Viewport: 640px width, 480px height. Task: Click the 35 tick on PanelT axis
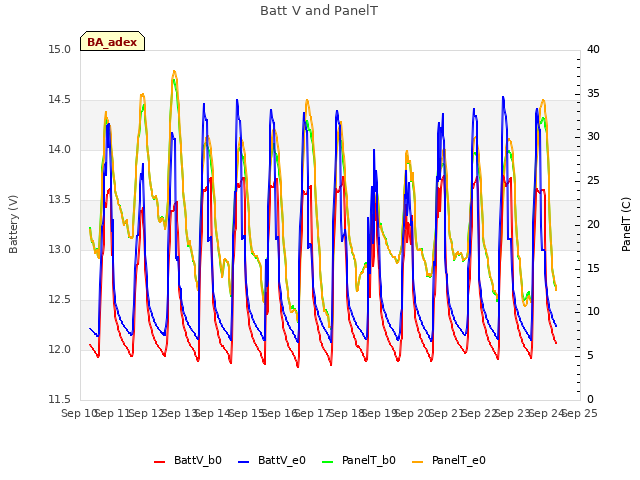(x=593, y=93)
